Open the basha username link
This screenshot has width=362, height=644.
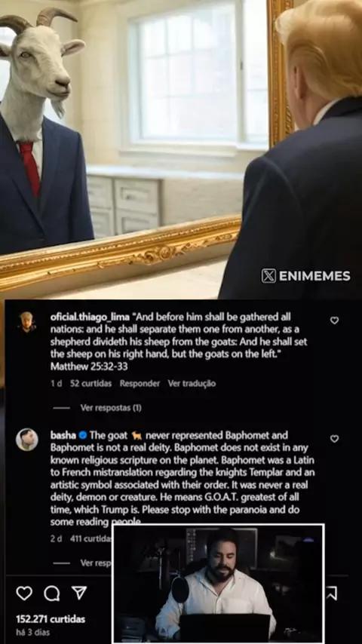pos(63,435)
